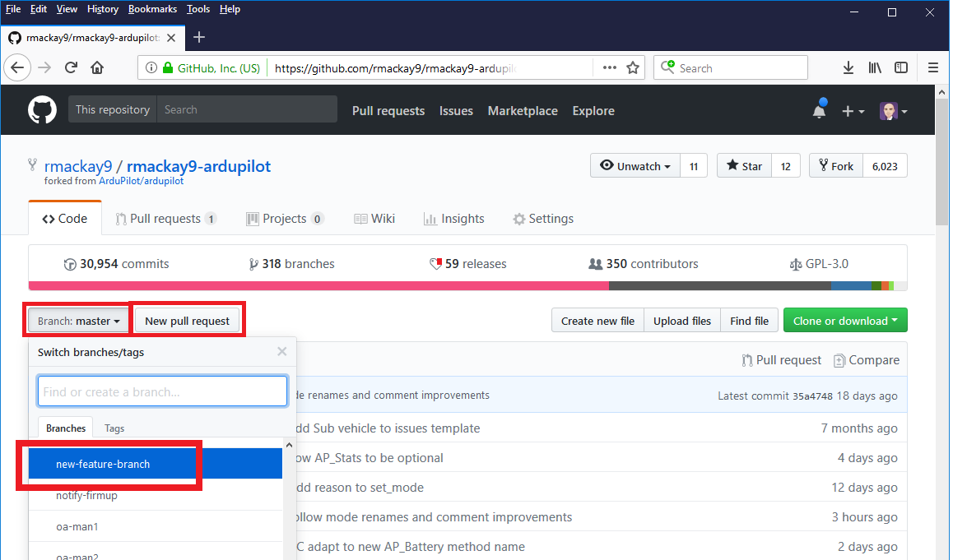Image resolution: width=953 pixels, height=560 pixels.
Task: Expand the Branch: master dropdown
Action: tap(79, 321)
